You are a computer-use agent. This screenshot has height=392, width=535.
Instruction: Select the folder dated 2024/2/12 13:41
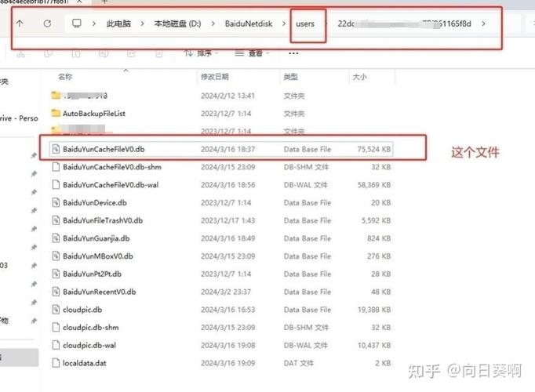tap(221, 96)
